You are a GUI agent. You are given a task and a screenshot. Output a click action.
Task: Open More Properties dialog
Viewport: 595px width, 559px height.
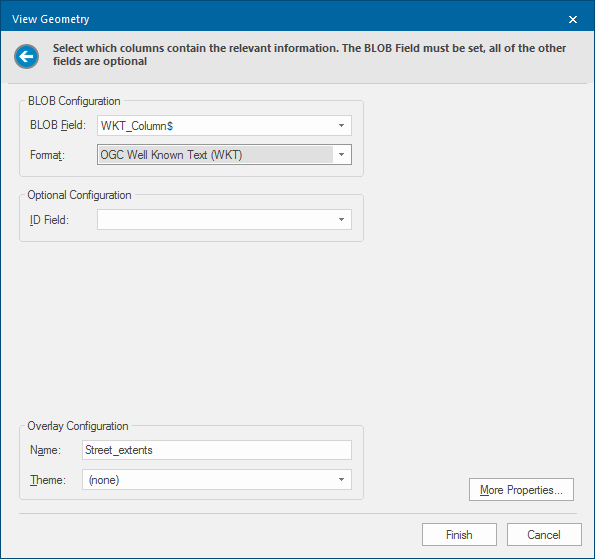pos(521,490)
